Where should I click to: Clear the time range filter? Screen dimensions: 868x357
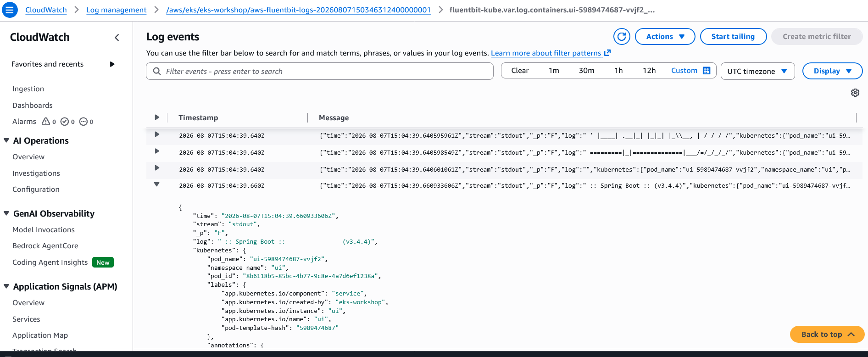[520, 71]
